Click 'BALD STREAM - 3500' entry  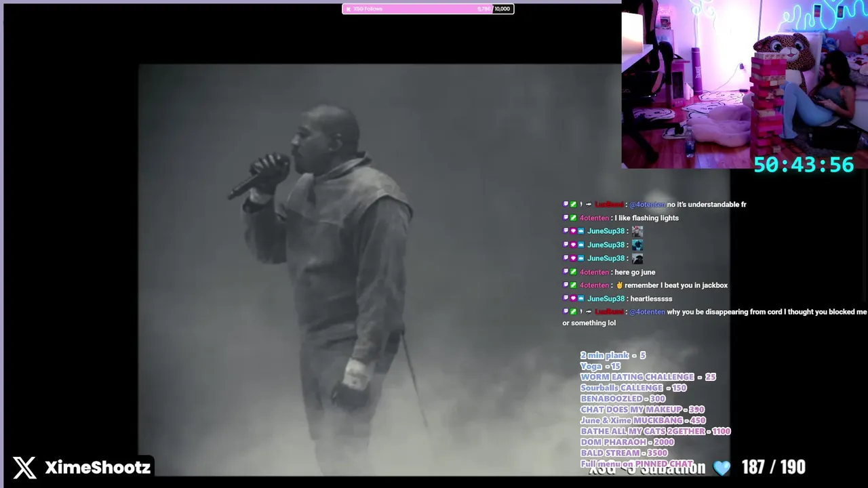(624, 453)
